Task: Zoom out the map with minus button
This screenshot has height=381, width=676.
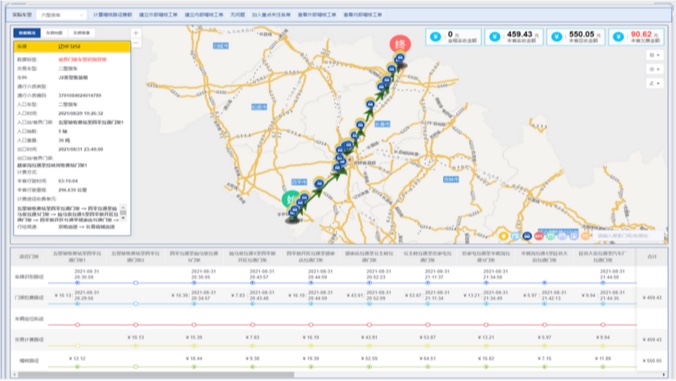Action: [x=136, y=43]
